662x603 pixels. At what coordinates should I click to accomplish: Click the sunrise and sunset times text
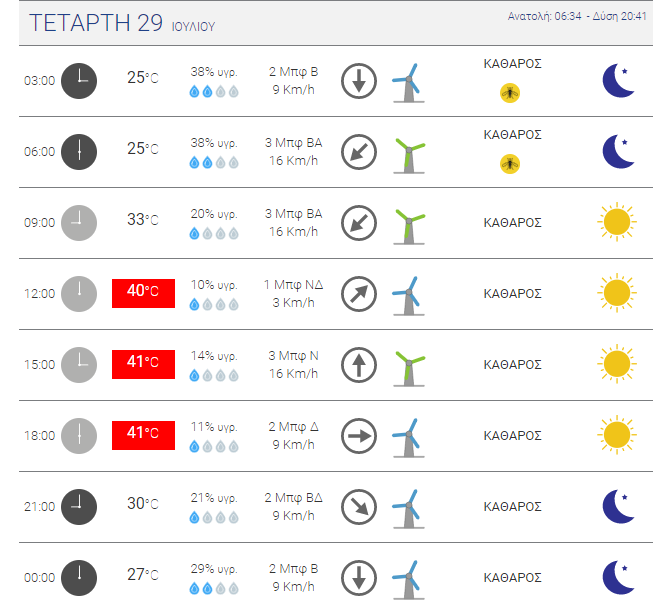[x=577, y=16]
